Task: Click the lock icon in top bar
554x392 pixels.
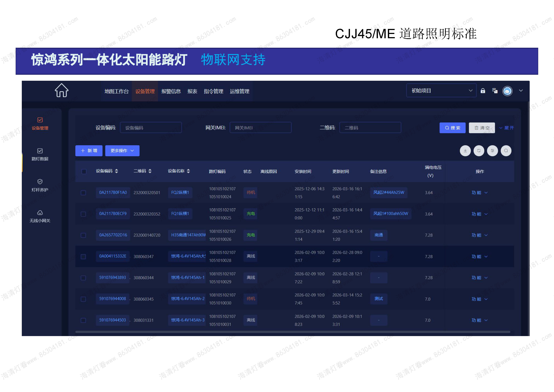Action: (x=483, y=91)
